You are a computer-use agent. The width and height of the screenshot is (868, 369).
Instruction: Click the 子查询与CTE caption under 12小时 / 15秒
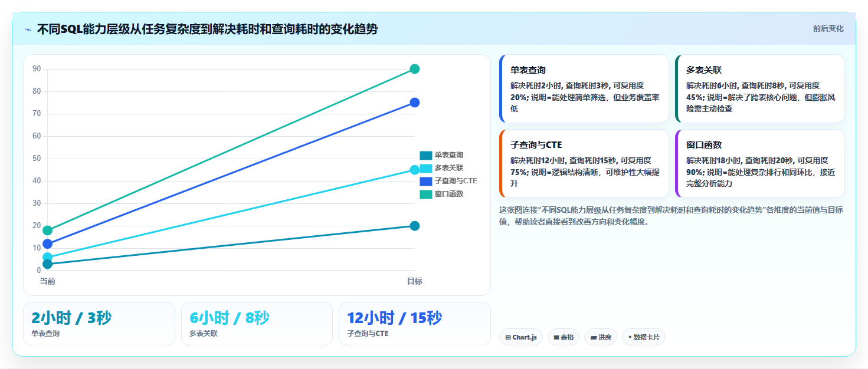[x=368, y=334]
